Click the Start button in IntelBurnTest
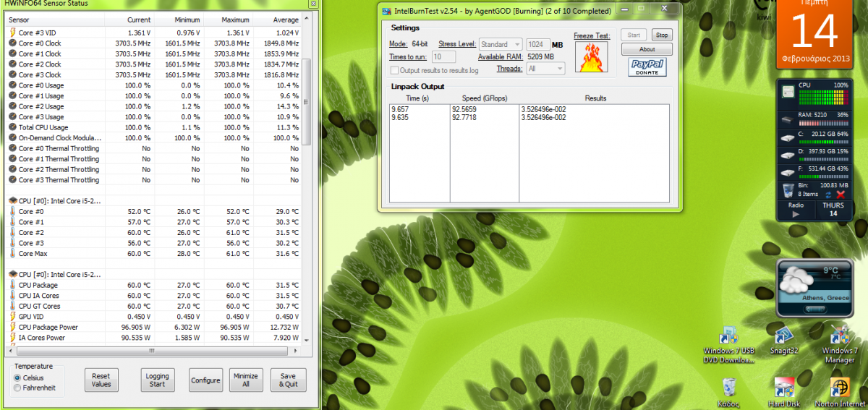 click(634, 35)
